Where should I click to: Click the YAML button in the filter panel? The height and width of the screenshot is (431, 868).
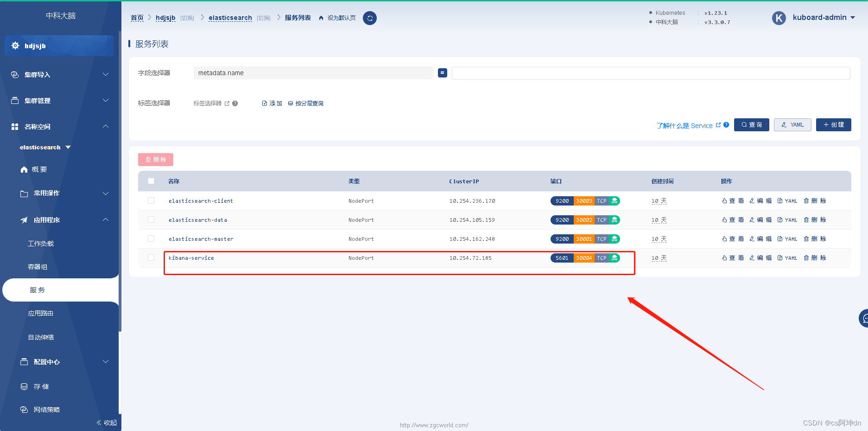tap(792, 125)
